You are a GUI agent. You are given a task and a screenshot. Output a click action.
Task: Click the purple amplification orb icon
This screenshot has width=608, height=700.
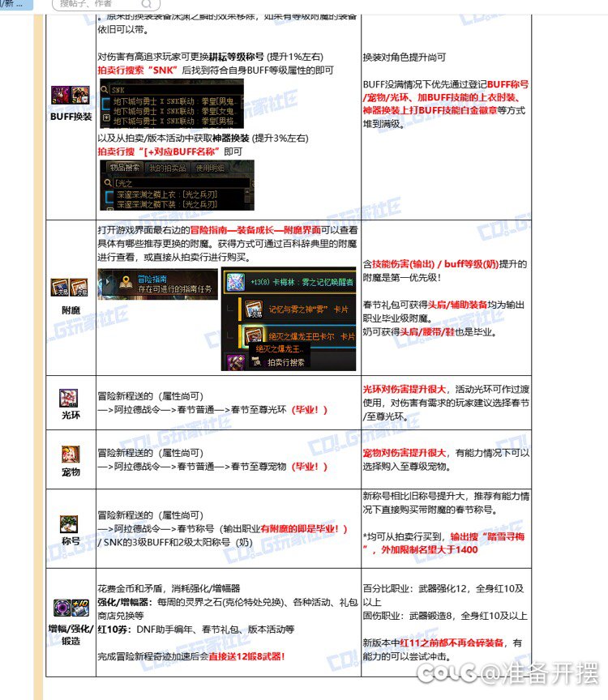click(x=62, y=608)
